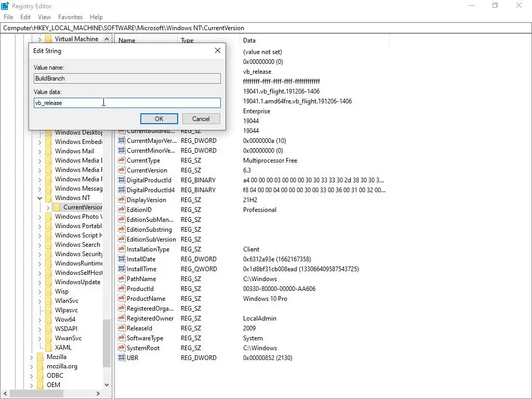532x399 pixels.
Task: Expand the WSDAPI key
Action: point(39,329)
